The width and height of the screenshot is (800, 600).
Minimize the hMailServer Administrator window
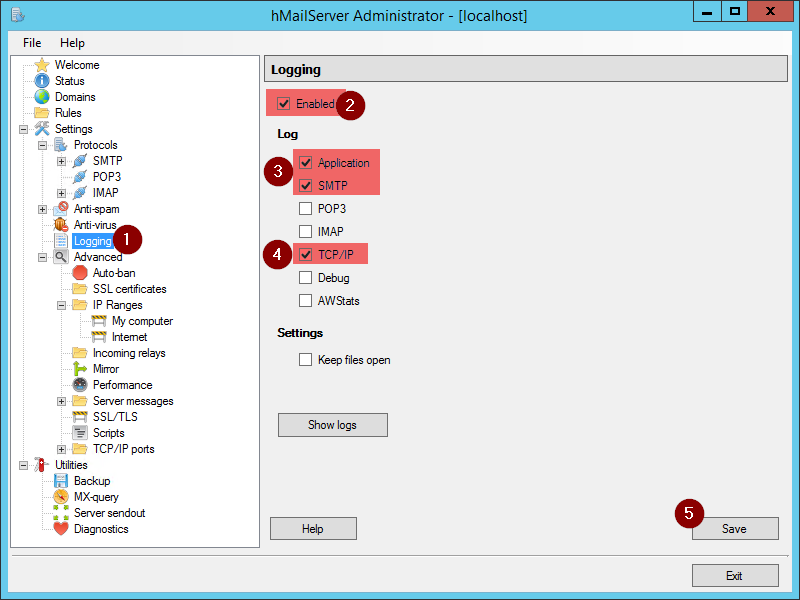tap(707, 12)
